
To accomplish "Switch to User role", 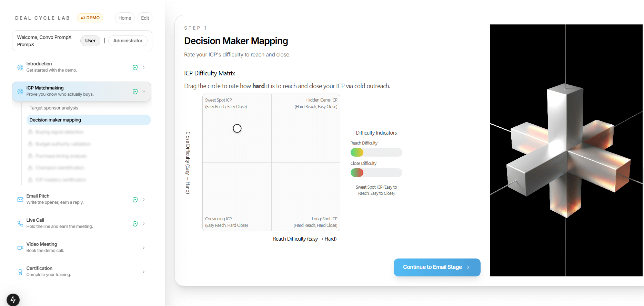I will (x=90, y=41).
